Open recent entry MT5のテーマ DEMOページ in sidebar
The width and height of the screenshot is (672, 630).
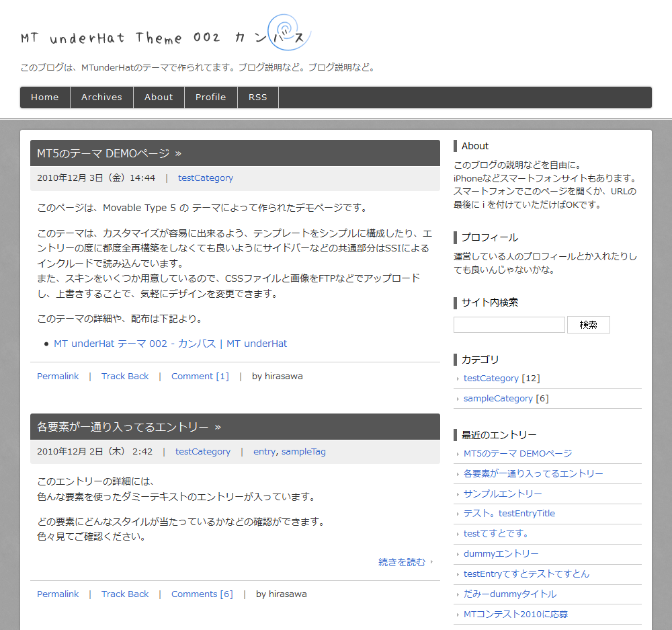coord(517,453)
